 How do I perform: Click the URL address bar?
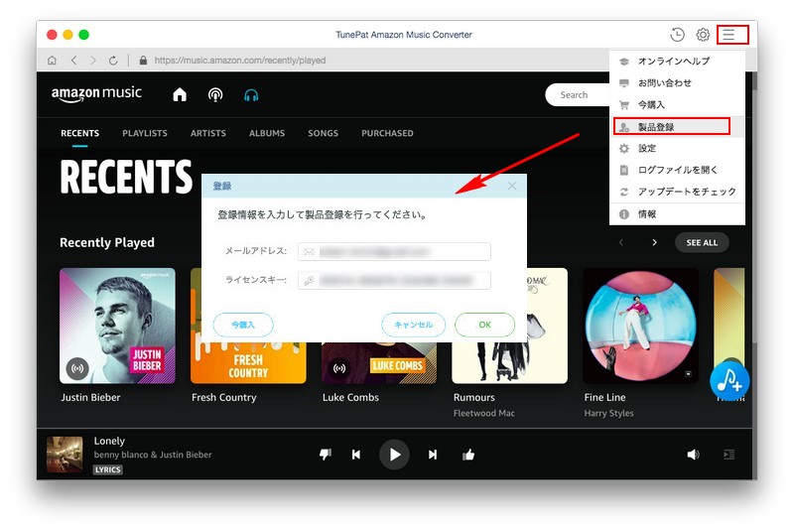click(240, 61)
